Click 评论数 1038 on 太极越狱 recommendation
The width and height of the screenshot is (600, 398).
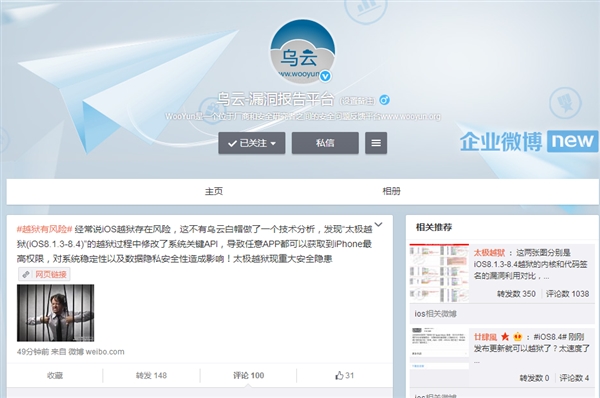pos(567,294)
